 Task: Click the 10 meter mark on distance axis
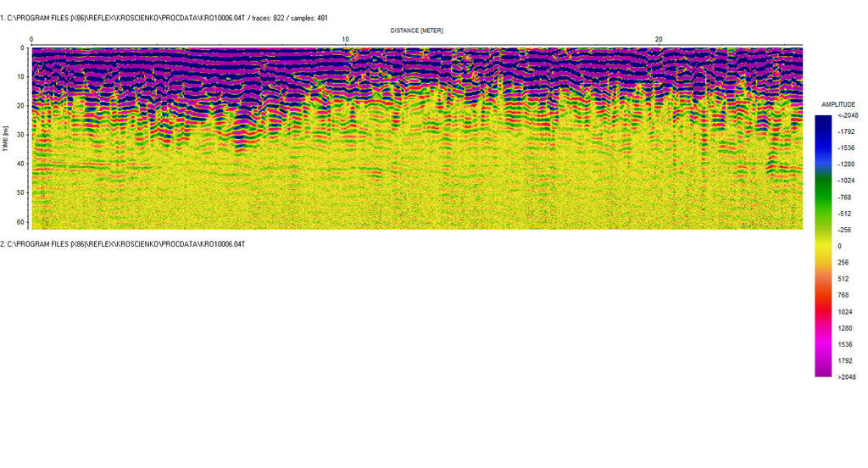(345, 39)
